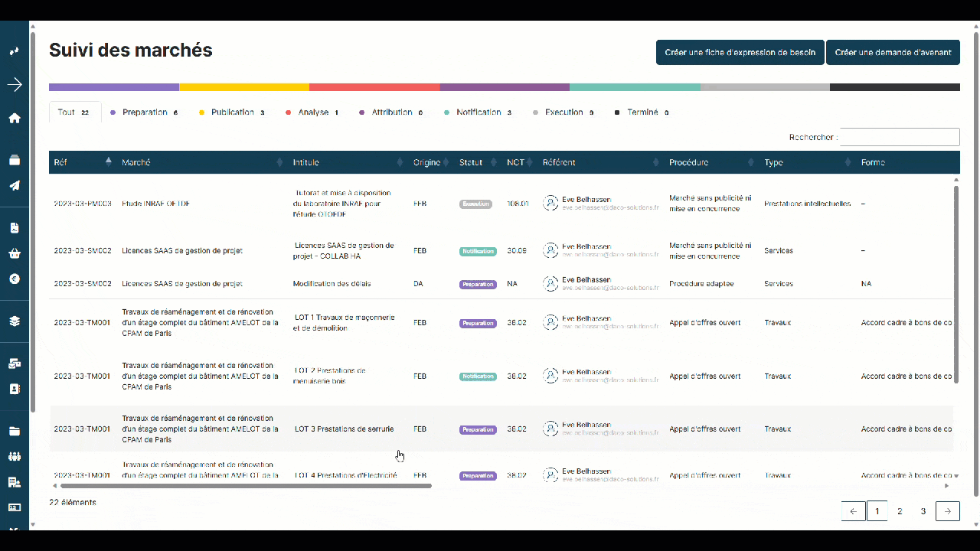
Task: Click Créer une fiche d'expression de besoin
Action: [740, 53]
